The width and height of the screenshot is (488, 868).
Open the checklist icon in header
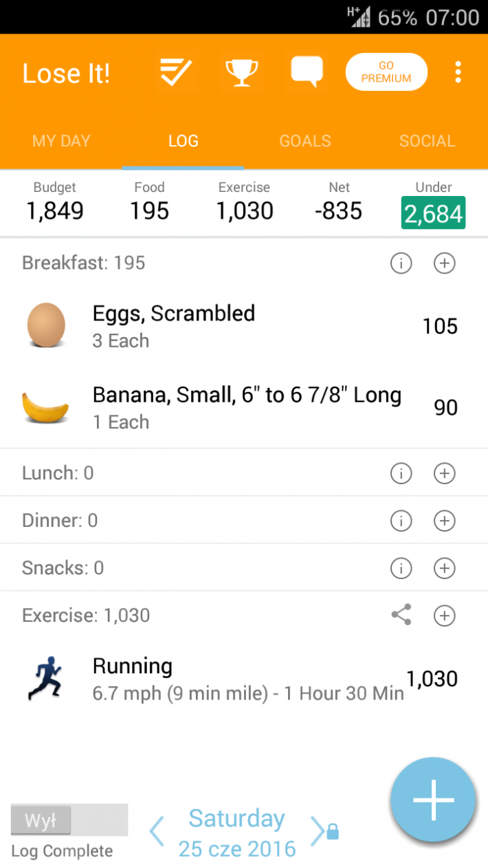(175, 72)
